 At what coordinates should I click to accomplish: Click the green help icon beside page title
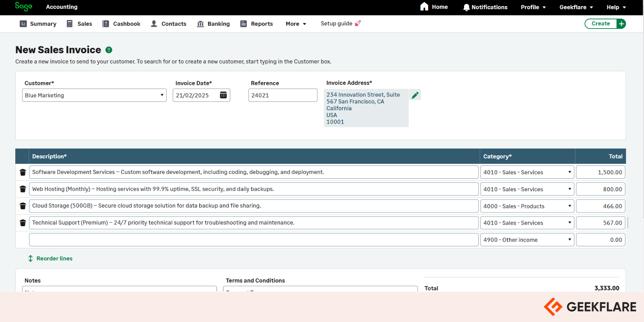point(109,50)
